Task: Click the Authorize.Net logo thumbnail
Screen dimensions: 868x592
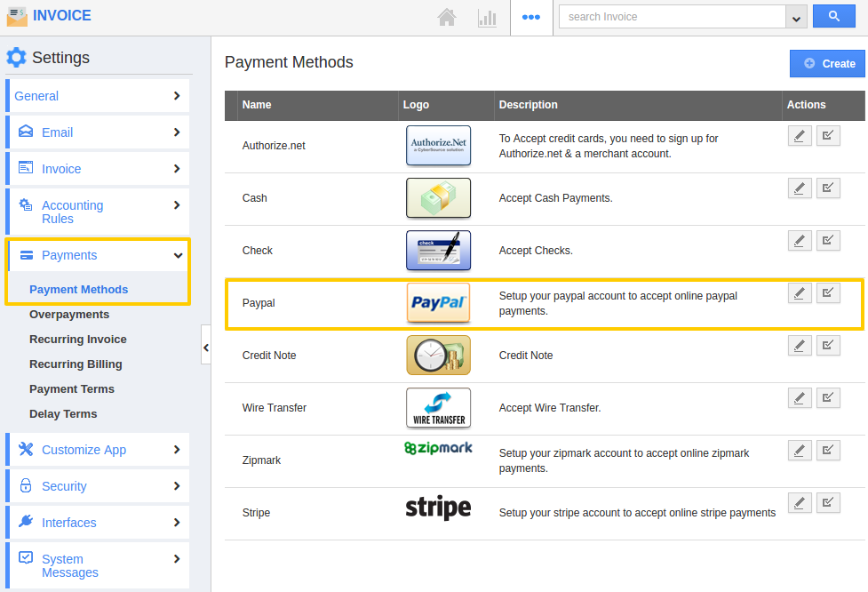Action: [x=438, y=146]
